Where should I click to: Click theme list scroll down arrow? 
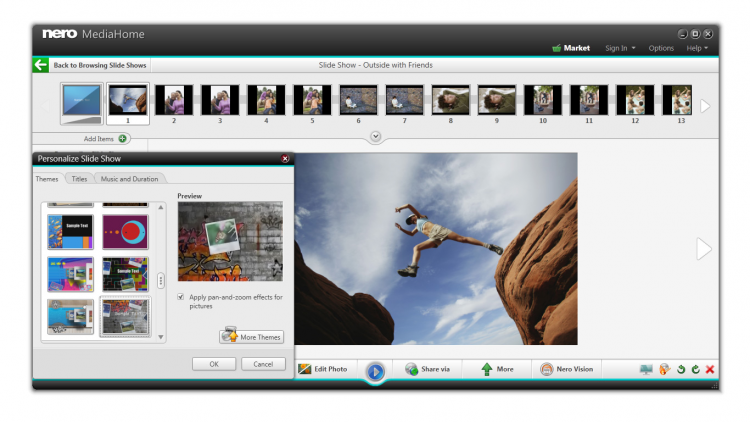[161, 337]
